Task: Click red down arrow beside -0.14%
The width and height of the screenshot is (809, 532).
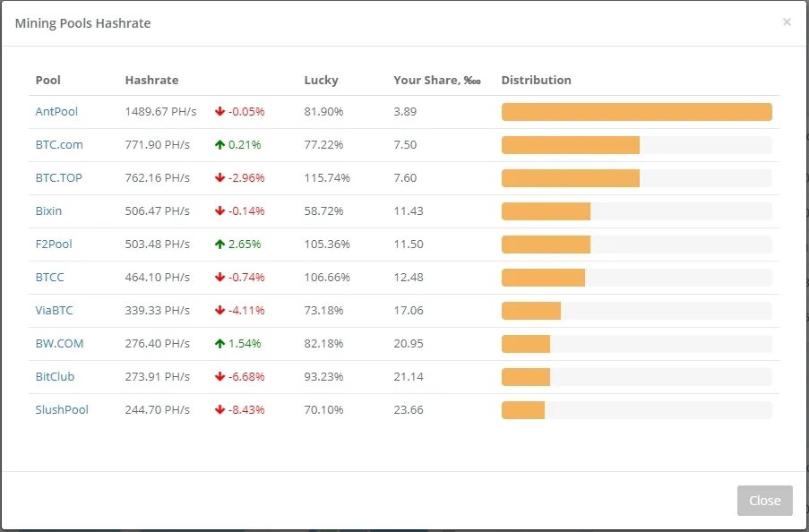Action: pos(219,210)
